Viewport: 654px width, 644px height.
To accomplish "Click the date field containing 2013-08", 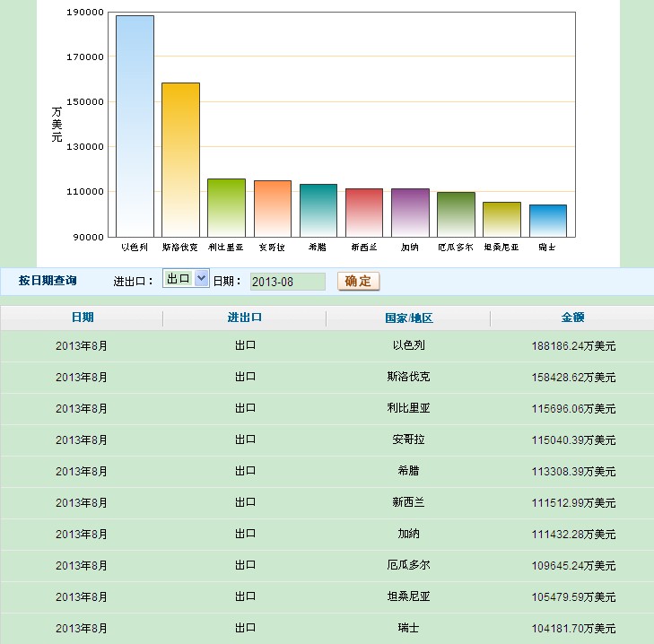I will 287,282.
